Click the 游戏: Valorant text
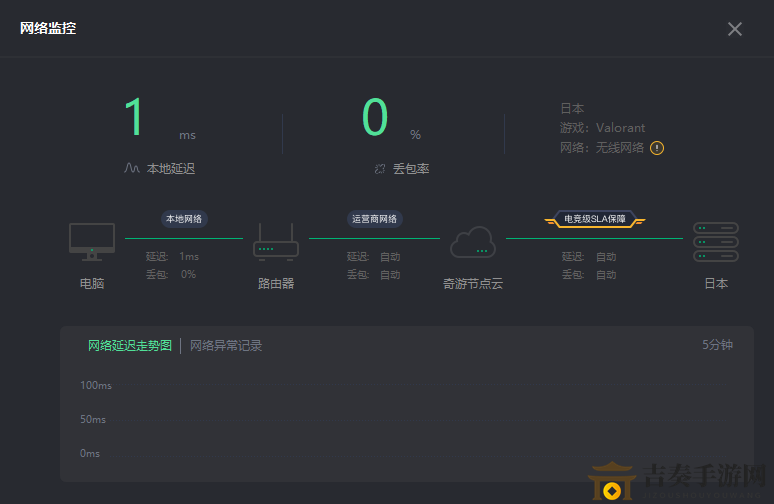The height and width of the screenshot is (504, 774). tap(602, 128)
